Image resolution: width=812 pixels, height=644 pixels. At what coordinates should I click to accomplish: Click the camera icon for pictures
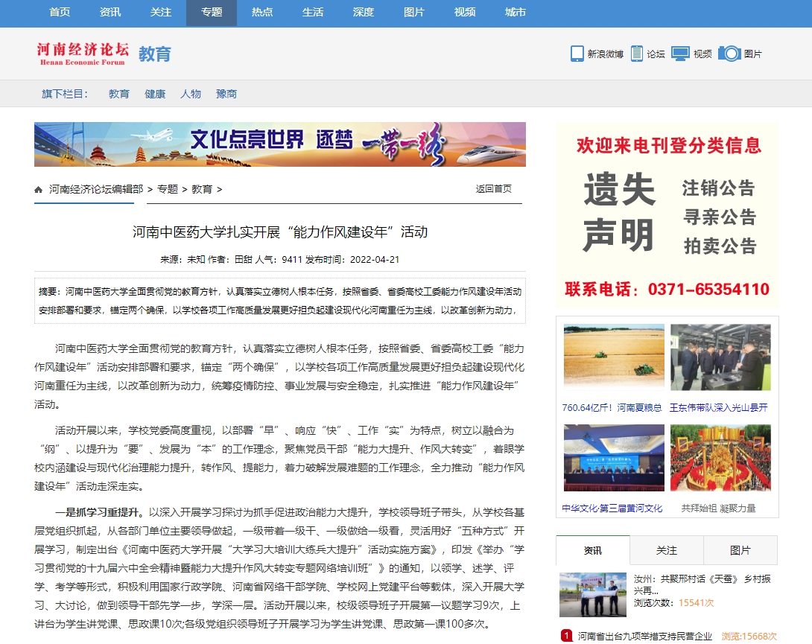(x=729, y=54)
